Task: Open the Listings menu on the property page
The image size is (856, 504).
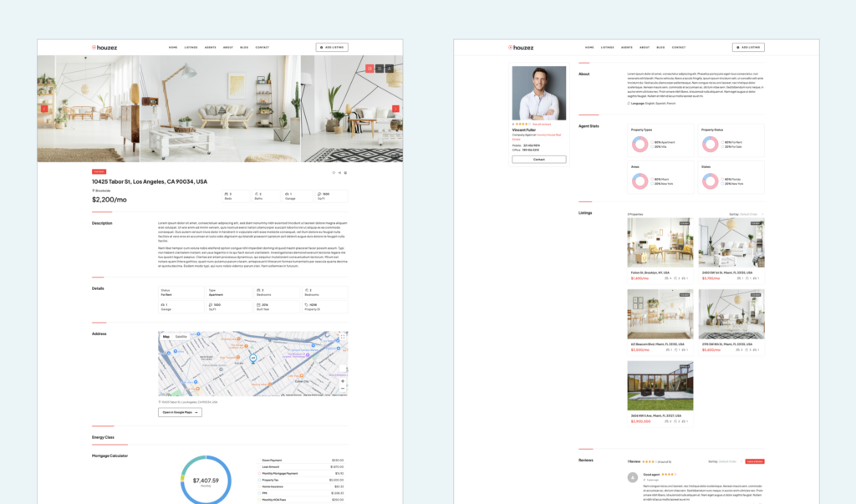Action: point(191,48)
